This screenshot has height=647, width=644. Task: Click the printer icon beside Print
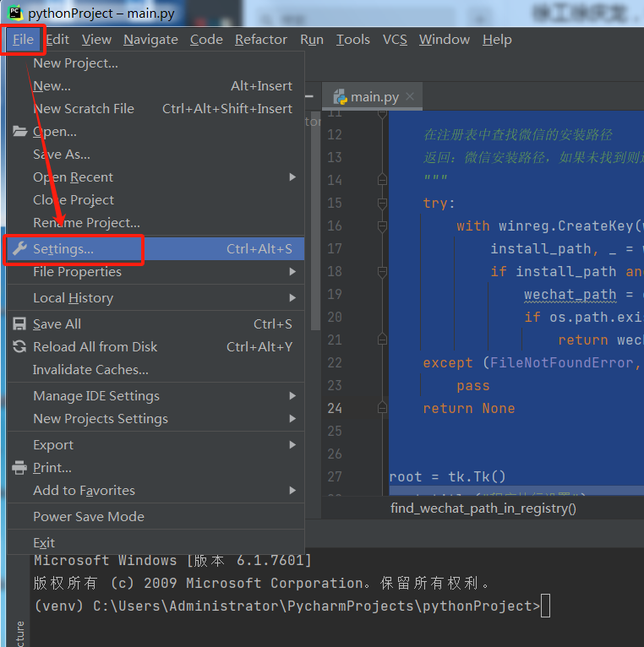coord(19,468)
